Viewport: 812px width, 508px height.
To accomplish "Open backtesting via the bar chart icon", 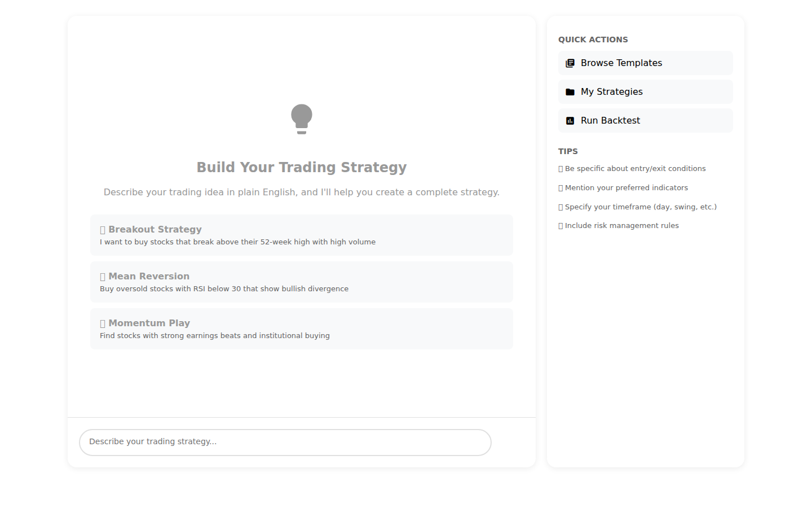I will coord(571,120).
